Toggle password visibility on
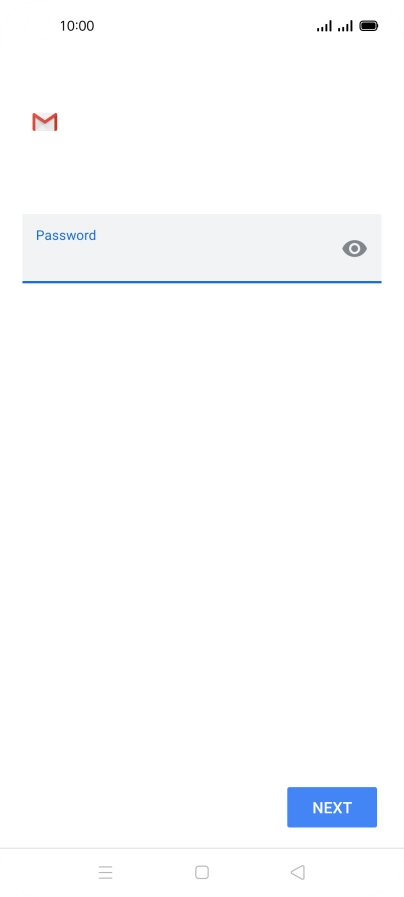 [x=354, y=248]
